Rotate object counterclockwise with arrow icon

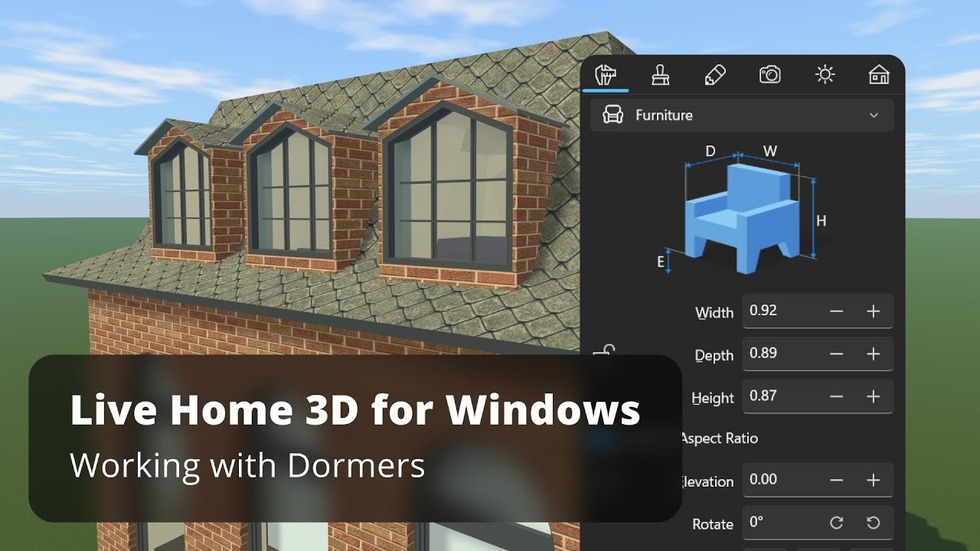[873, 523]
